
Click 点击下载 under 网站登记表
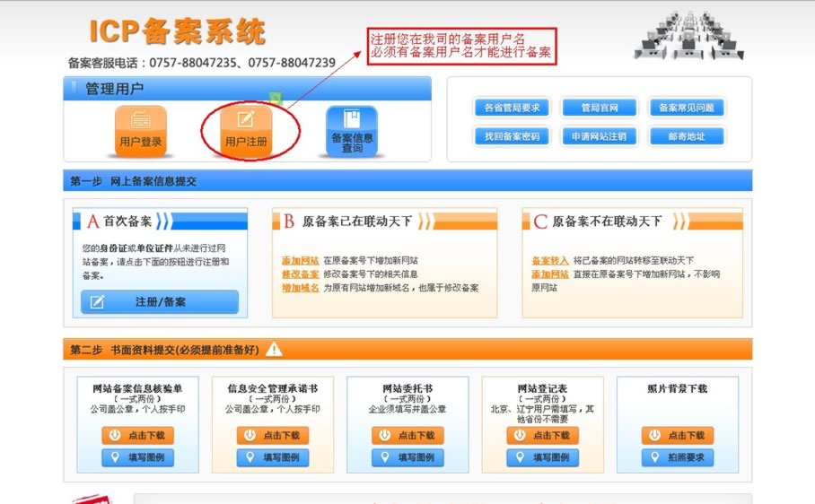click(x=542, y=435)
